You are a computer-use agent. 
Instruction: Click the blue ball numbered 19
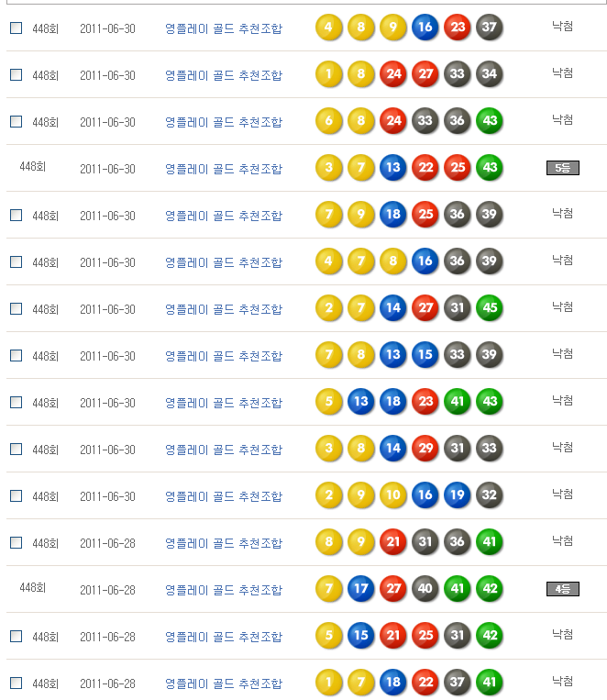[458, 495]
